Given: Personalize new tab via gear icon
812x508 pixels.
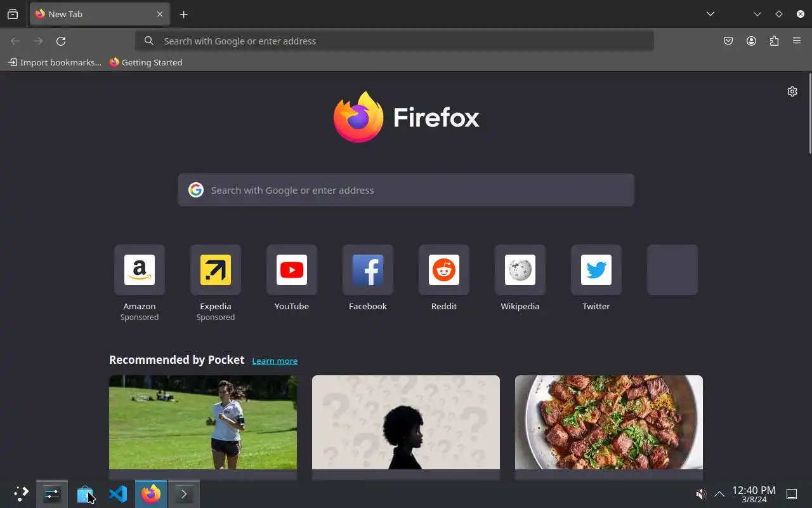Looking at the screenshot, I should (792, 91).
